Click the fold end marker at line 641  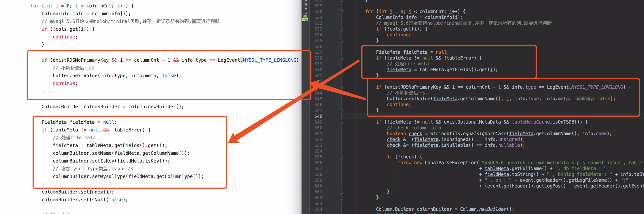click(341, 75)
